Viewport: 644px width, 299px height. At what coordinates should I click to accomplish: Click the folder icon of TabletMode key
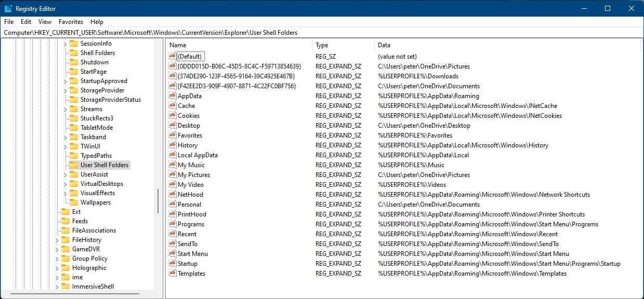73,128
